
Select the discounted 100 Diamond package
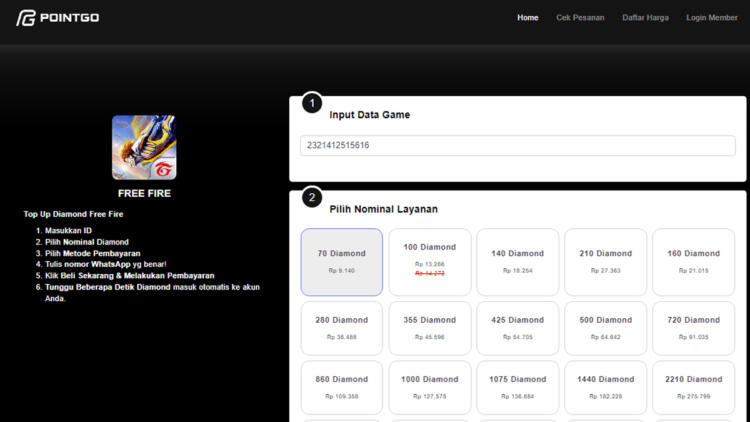click(429, 262)
